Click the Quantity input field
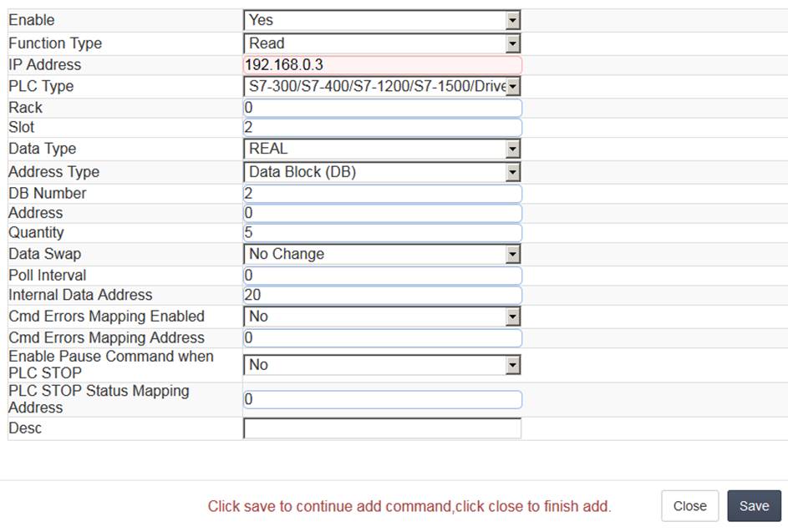Image resolution: width=788 pixels, height=532 pixels. point(383,232)
